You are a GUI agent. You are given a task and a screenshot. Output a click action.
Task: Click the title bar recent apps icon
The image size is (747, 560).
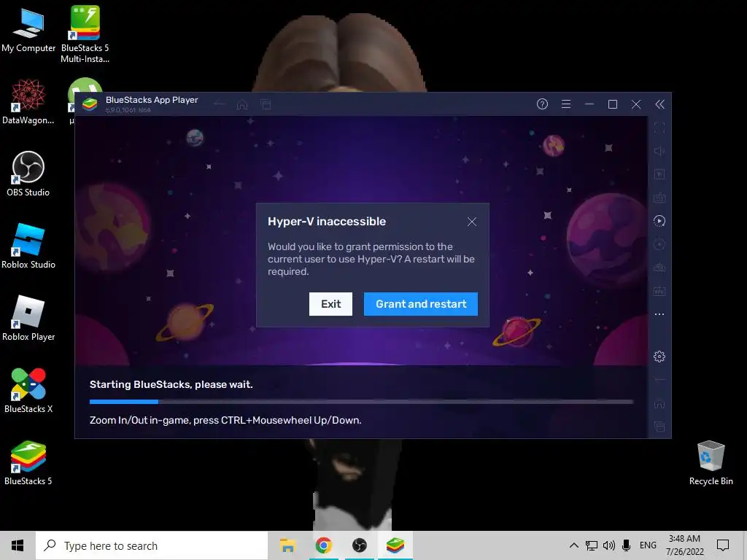tap(266, 104)
